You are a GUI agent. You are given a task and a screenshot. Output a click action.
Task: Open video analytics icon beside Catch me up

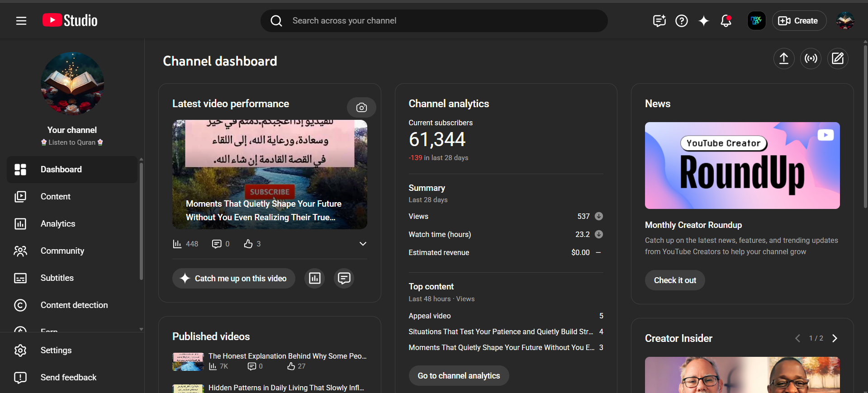tap(315, 278)
